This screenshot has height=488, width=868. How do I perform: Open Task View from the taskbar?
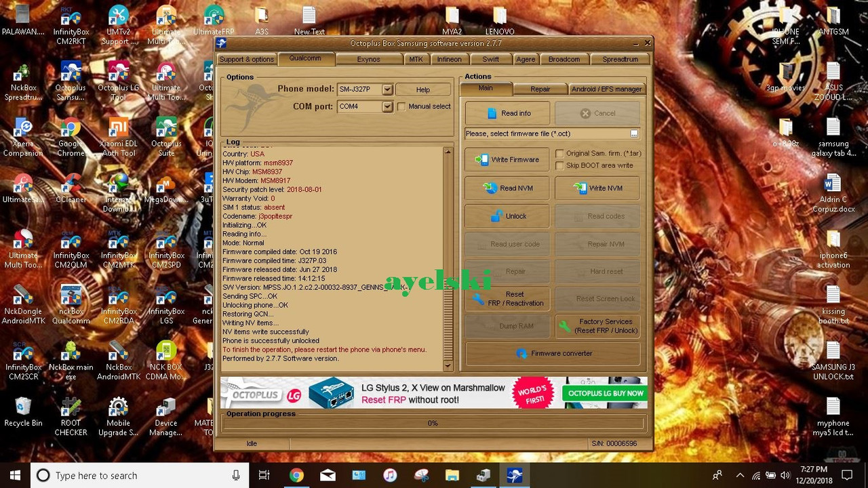(264, 475)
